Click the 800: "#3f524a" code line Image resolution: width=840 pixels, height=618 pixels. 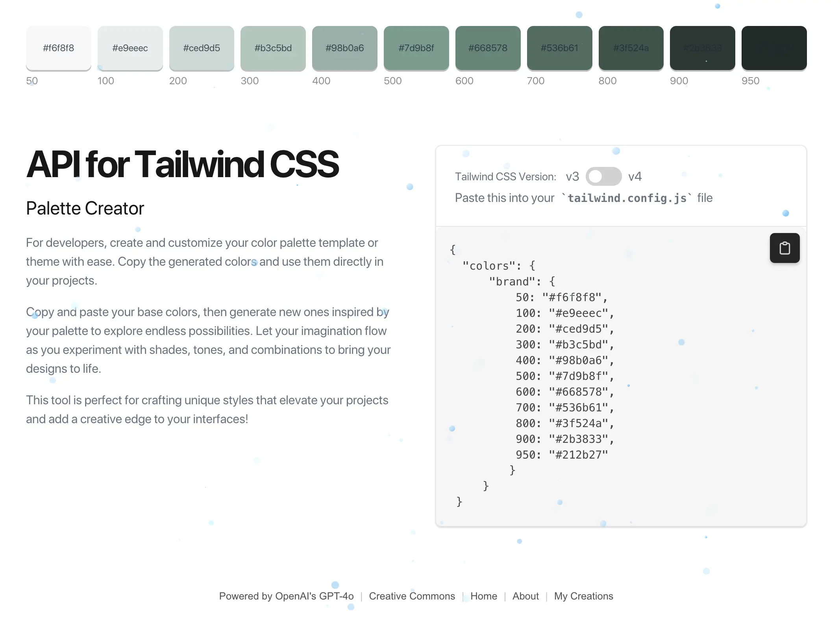(x=565, y=423)
